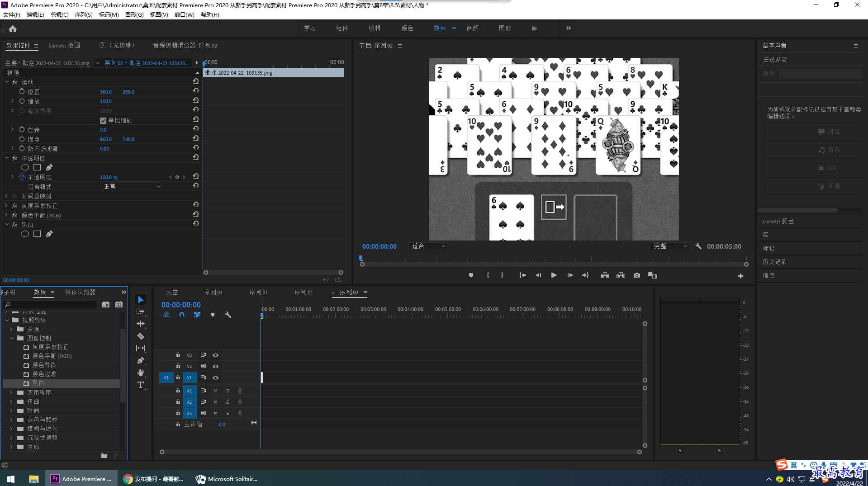Switch to the Color workspace
Image resolution: width=868 pixels, height=486 pixels.
coord(407,28)
